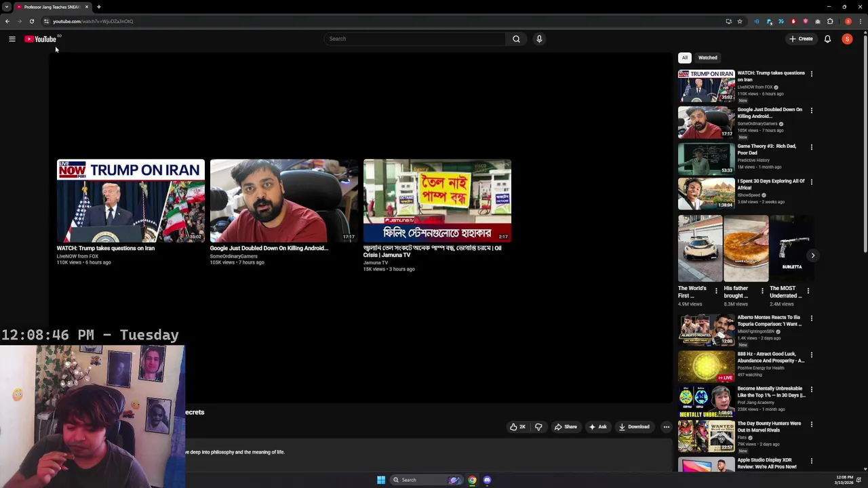Start voice search with microphone icon

(539, 39)
